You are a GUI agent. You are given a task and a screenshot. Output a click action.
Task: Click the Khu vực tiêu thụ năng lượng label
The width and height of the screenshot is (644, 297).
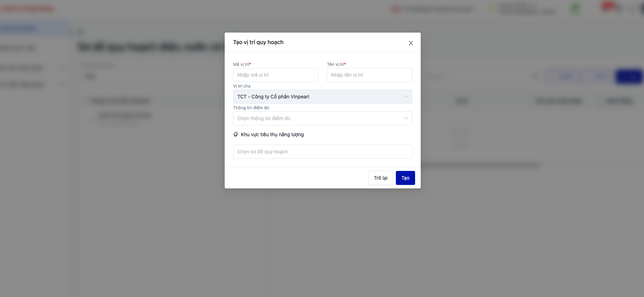(x=272, y=134)
